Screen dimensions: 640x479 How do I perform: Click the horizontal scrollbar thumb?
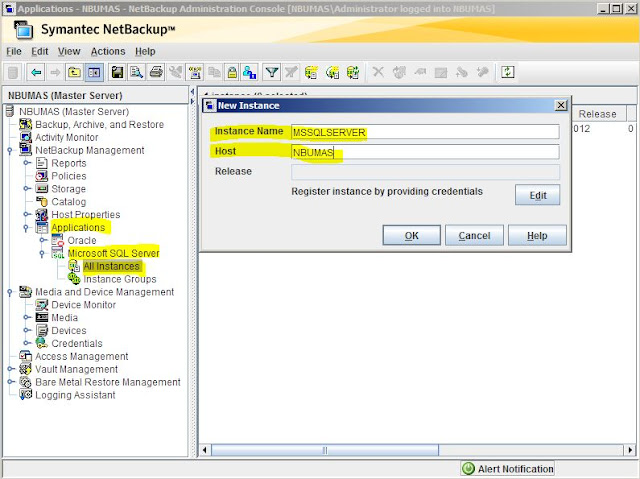pyautogui.click(x=325, y=450)
